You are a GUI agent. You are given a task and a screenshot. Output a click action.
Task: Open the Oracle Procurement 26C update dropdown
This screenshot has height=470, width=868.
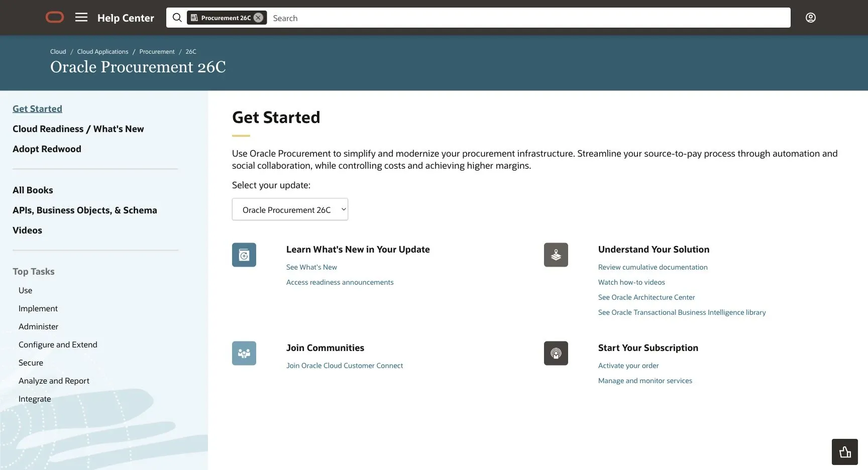(290, 209)
